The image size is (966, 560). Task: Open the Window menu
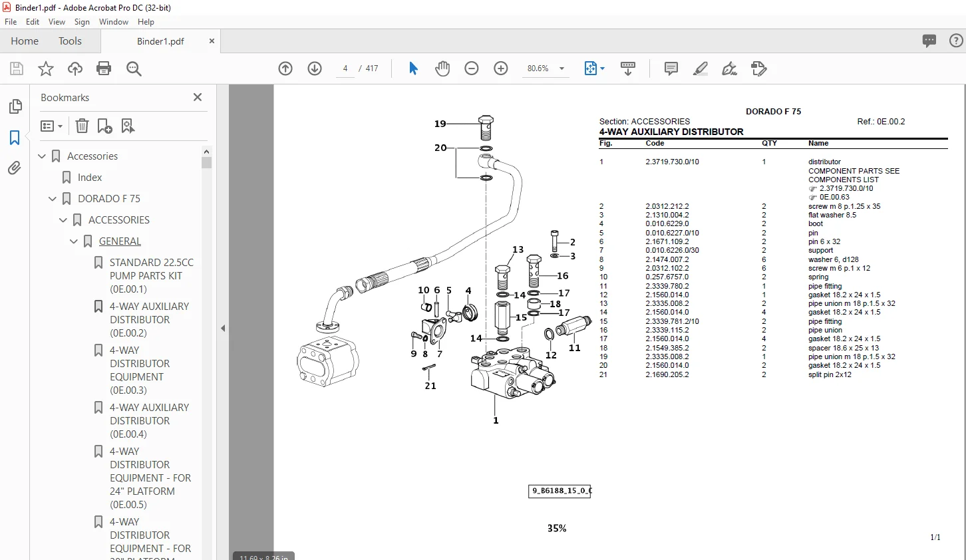click(x=114, y=22)
